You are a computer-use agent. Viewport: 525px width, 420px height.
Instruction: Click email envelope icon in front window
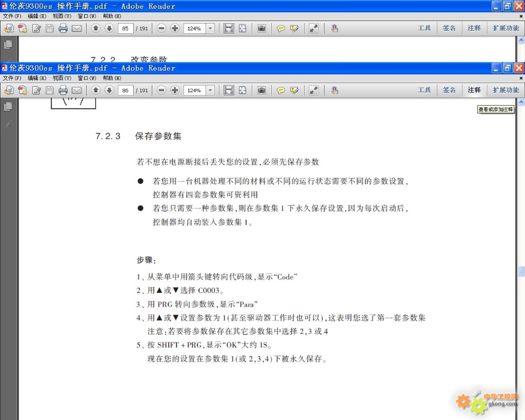pyautogui.click(x=77, y=90)
